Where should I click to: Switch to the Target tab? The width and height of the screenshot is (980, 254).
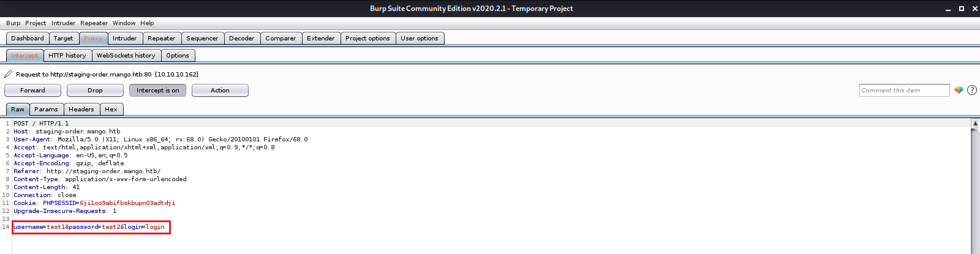tap(63, 38)
